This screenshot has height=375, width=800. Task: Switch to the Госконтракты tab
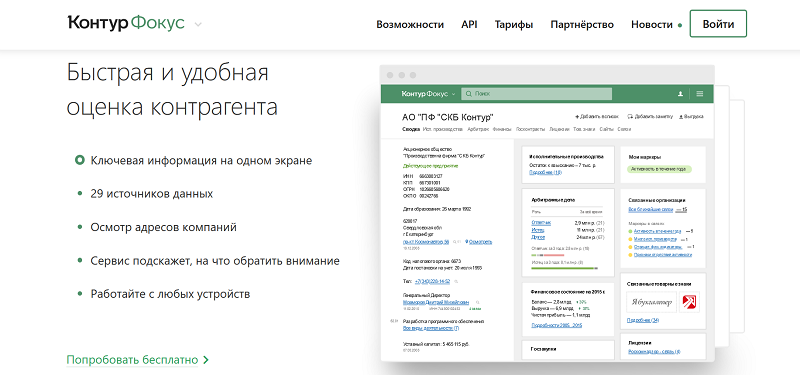pyautogui.click(x=531, y=130)
